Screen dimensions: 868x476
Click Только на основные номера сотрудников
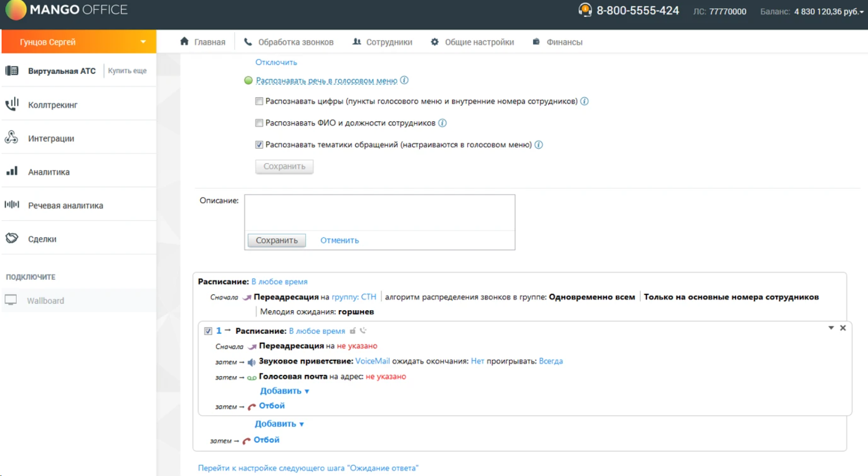[x=731, y=297]
